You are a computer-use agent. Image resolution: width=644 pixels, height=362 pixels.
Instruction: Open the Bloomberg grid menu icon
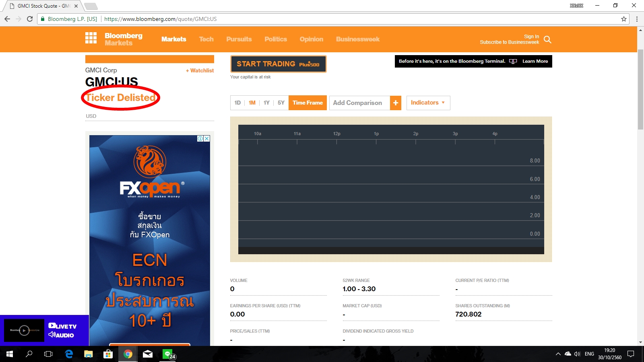point(91,38)
